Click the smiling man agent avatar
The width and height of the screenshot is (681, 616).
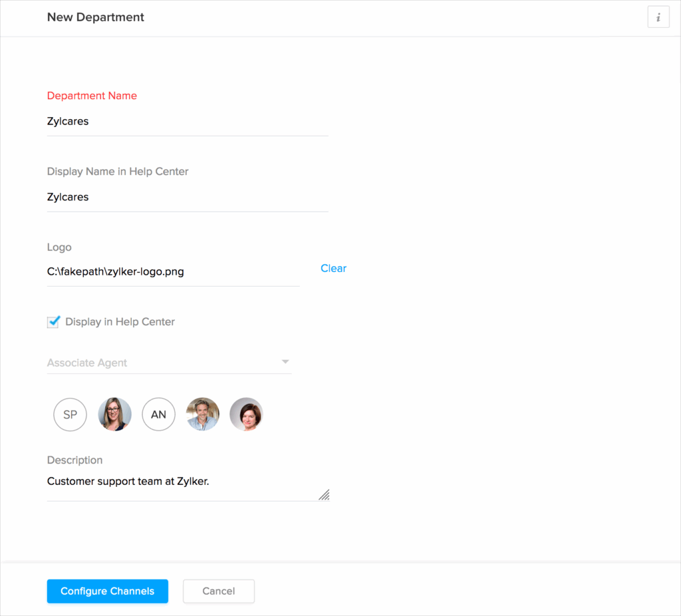203,414
